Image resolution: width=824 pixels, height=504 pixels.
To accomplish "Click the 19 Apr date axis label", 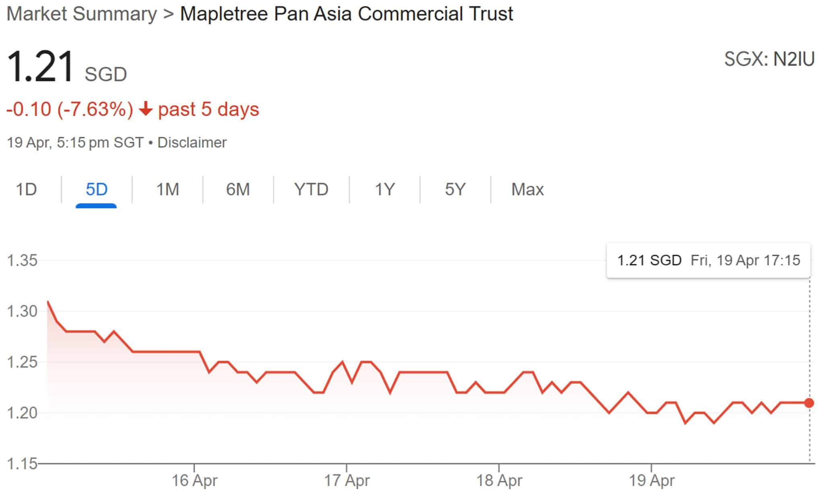I will (x=651, y=481).
